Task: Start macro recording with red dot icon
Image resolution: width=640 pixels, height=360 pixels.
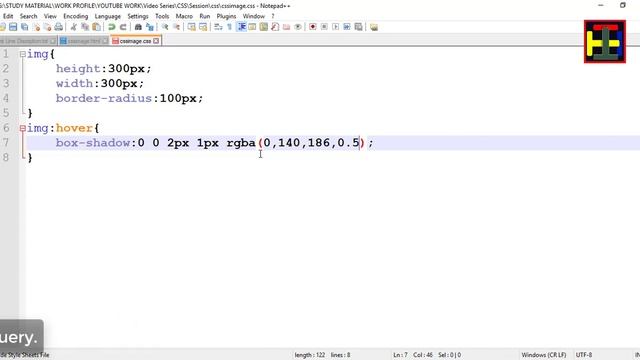Action: coord(313,27)
